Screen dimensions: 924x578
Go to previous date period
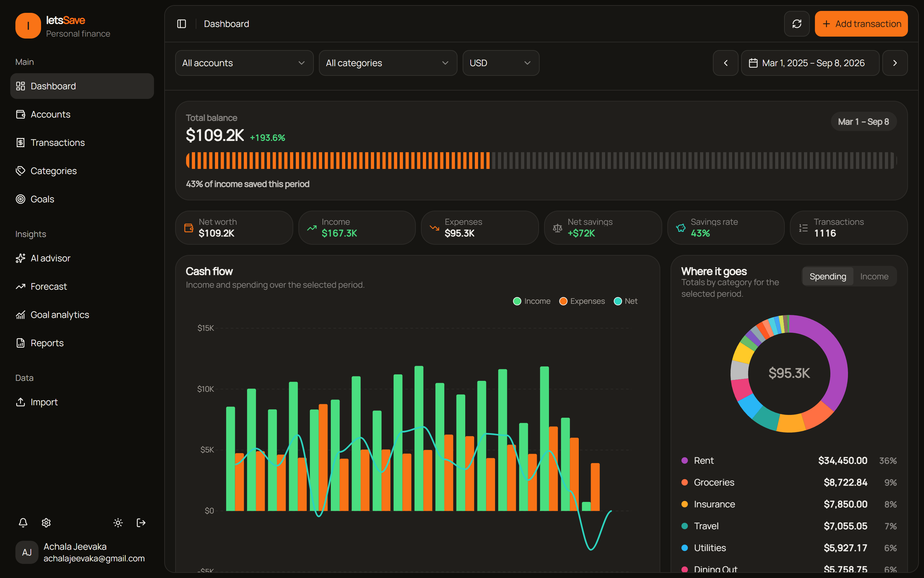[x=725, y=63]
